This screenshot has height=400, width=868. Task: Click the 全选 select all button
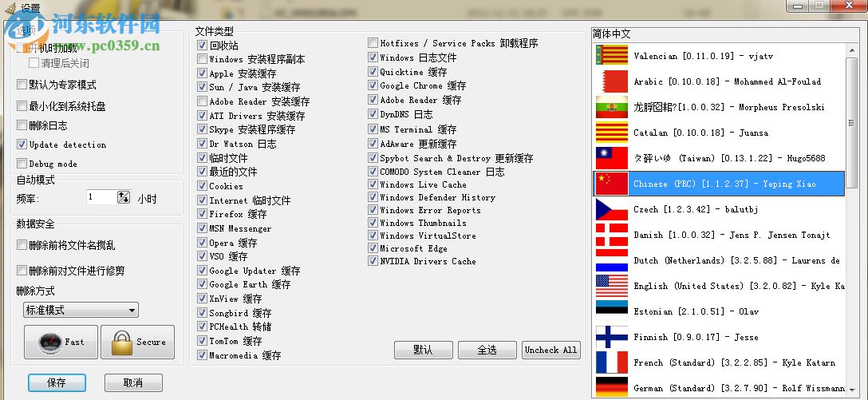click(487, 350)
